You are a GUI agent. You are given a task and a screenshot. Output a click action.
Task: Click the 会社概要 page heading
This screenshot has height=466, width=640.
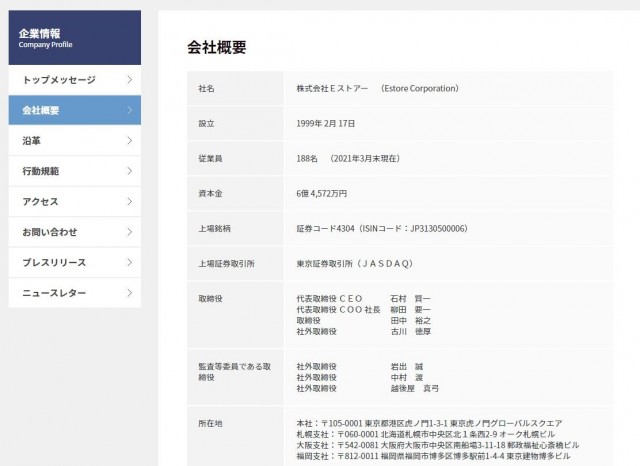click(x=217, y=47)
